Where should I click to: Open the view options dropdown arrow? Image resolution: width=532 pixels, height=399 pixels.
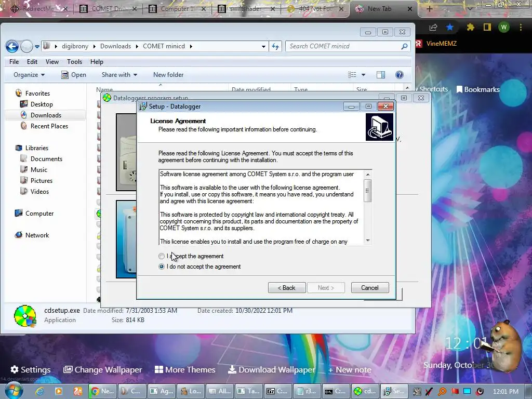pyautogui.click(x=363, y=75)
